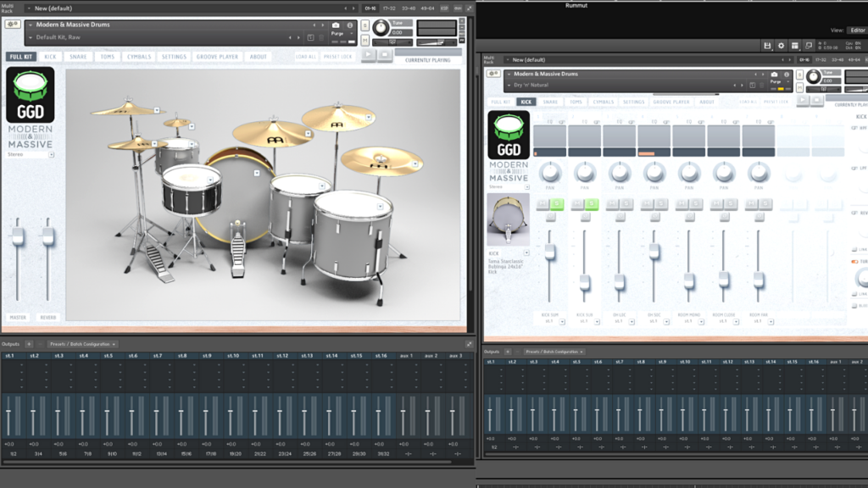This screenshot has height=488, width=868.
Task: Toggle Solo on Room Far channel
Action: click(x=765, y=204)
